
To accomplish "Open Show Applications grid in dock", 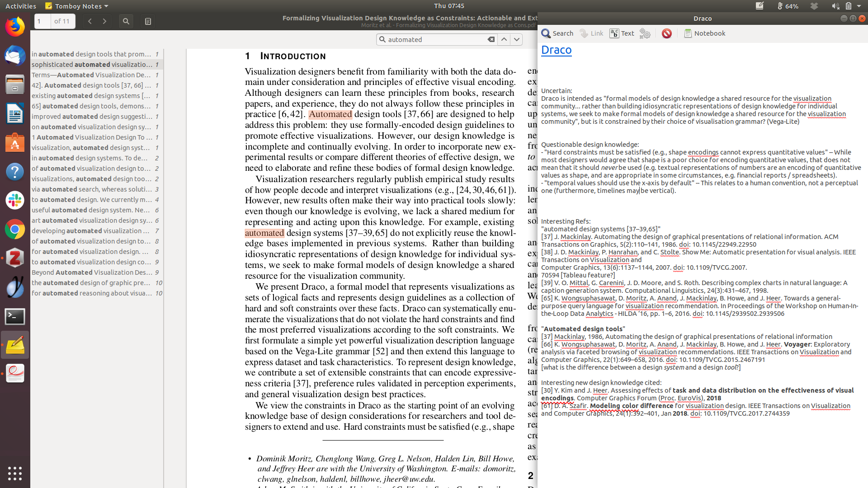I will tap(15, 473).
